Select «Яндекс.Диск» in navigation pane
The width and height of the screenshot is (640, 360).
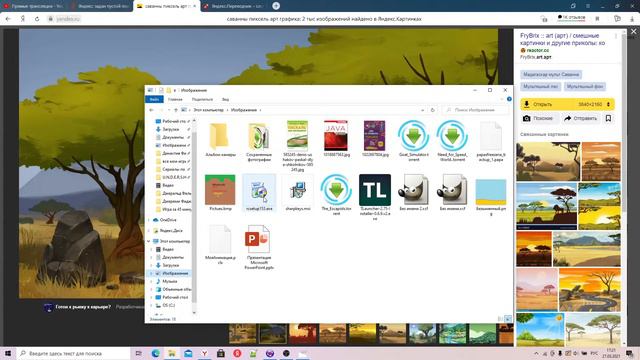click(171, 231)
